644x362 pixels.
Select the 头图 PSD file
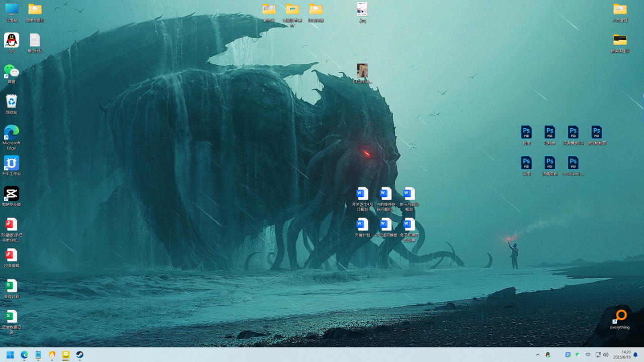click(x=526, y=165)
